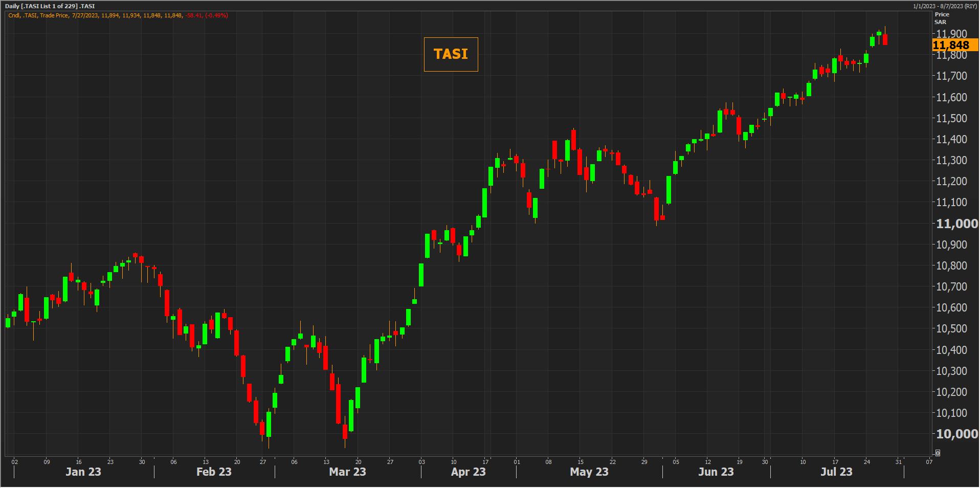Click the Price SAR axis header
The image size is (980, 488).
coord(941,18)
